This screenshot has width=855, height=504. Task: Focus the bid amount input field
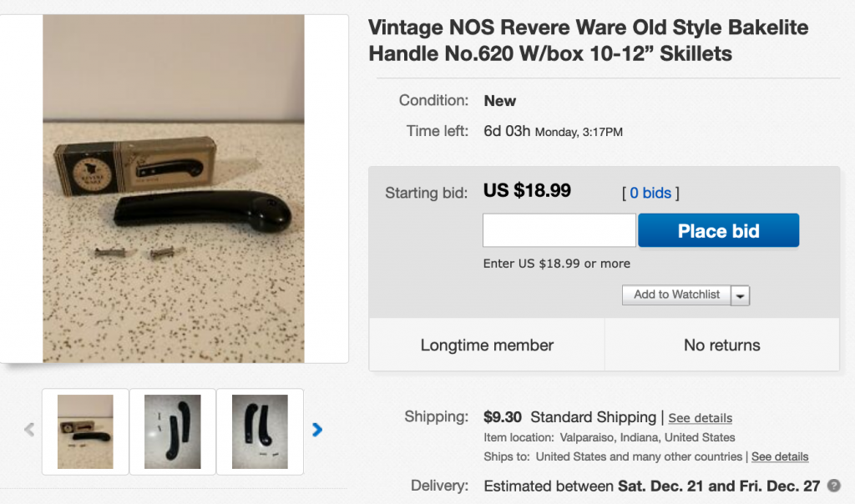pos(559,230)
